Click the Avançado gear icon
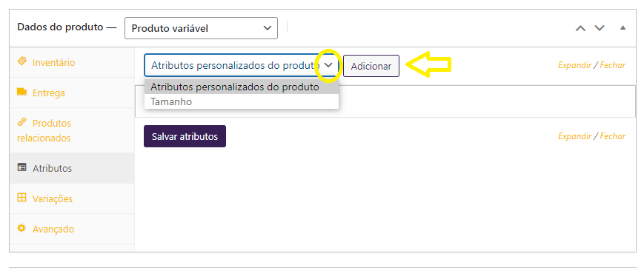Viewport: 644px width, 268px height. coord(21,228)
